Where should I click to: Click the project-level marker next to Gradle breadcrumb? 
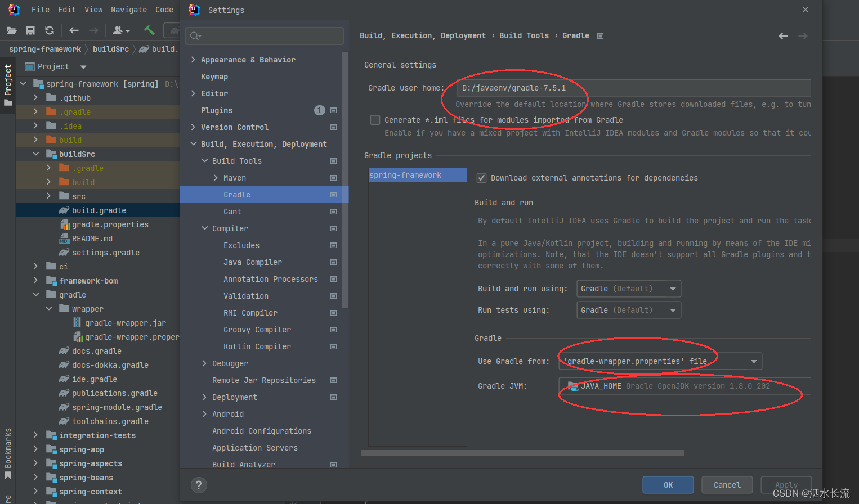[600, 36]
